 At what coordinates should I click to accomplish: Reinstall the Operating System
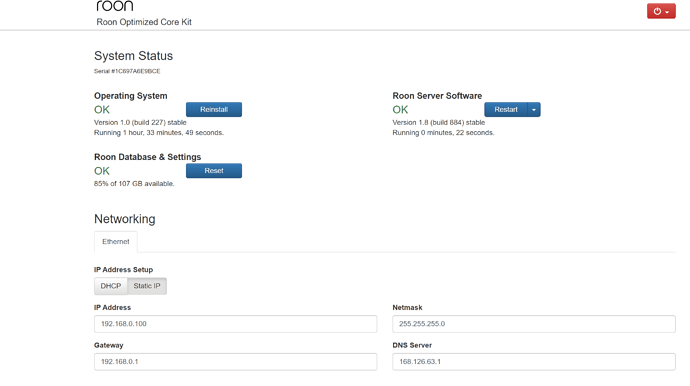point(214,110)
